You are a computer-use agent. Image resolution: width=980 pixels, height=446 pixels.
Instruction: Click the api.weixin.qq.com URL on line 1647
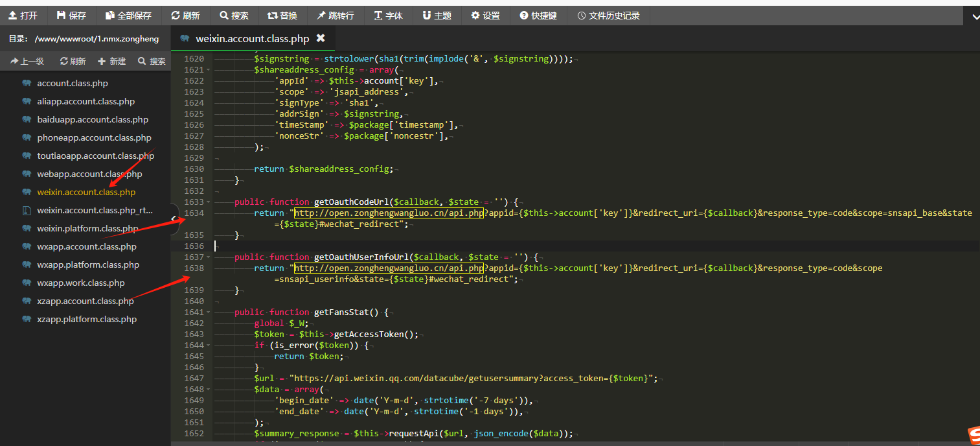(473, 378)
